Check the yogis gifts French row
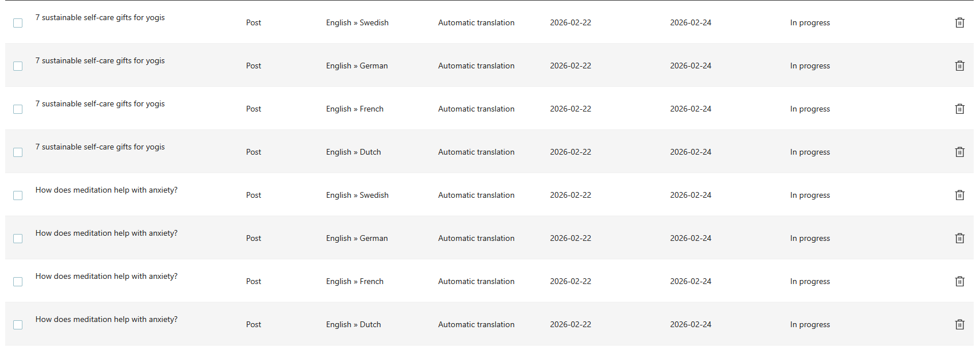980x349 pixels. 18,109
